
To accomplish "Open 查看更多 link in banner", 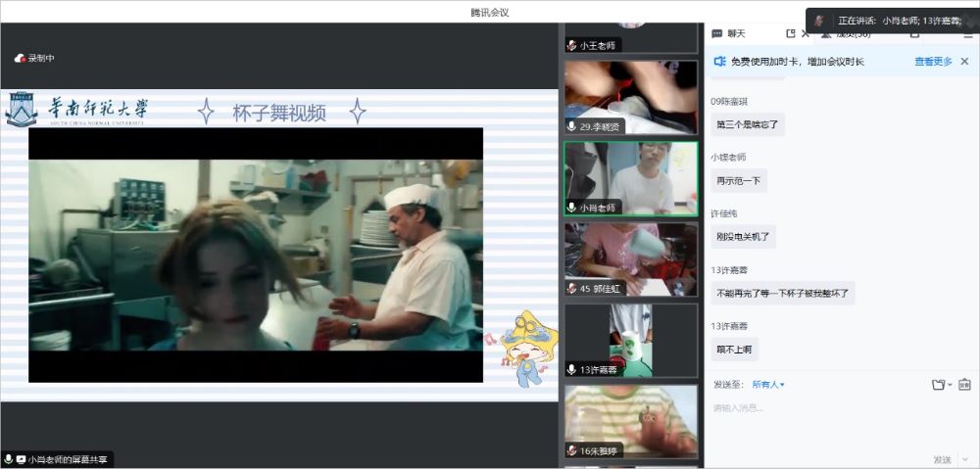I will (933, 62).
